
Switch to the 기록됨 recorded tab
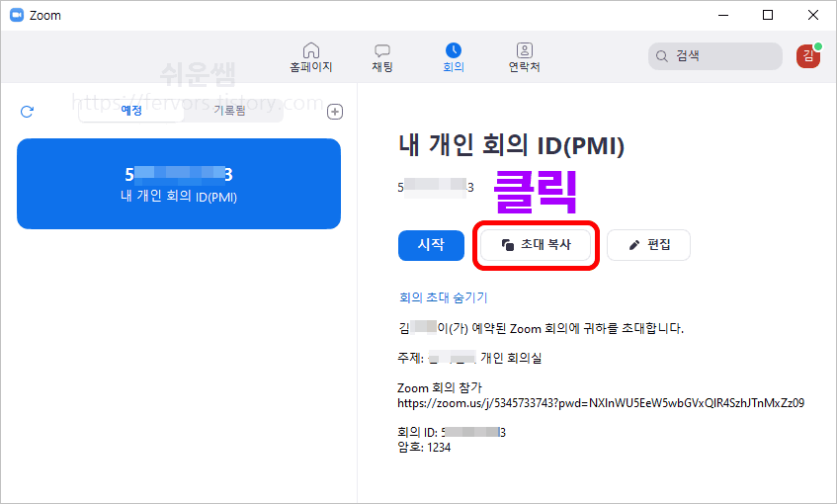[x=229, y=111]
